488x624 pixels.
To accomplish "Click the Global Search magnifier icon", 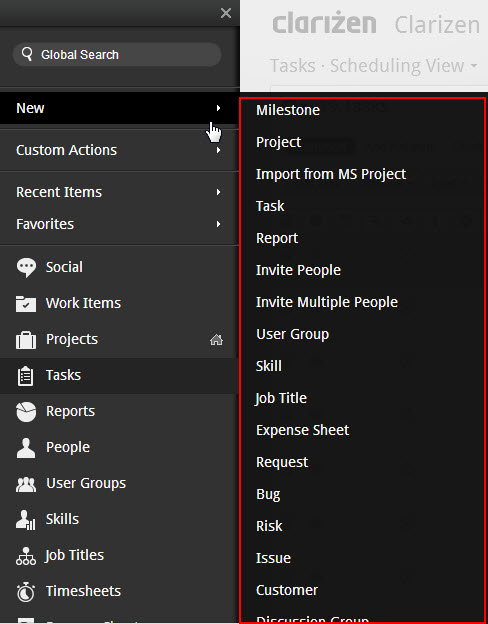I will (x=27, y=54).
